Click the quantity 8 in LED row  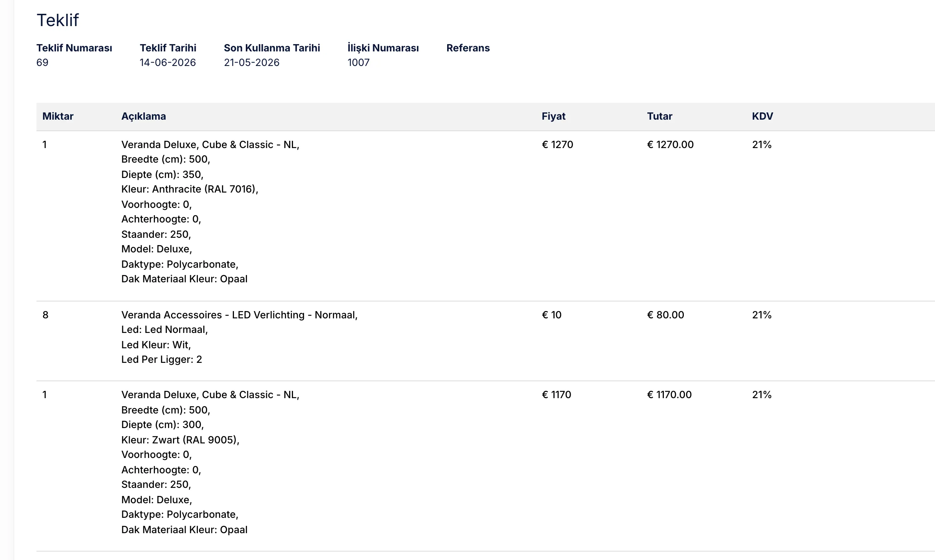(x=45, y=315)
